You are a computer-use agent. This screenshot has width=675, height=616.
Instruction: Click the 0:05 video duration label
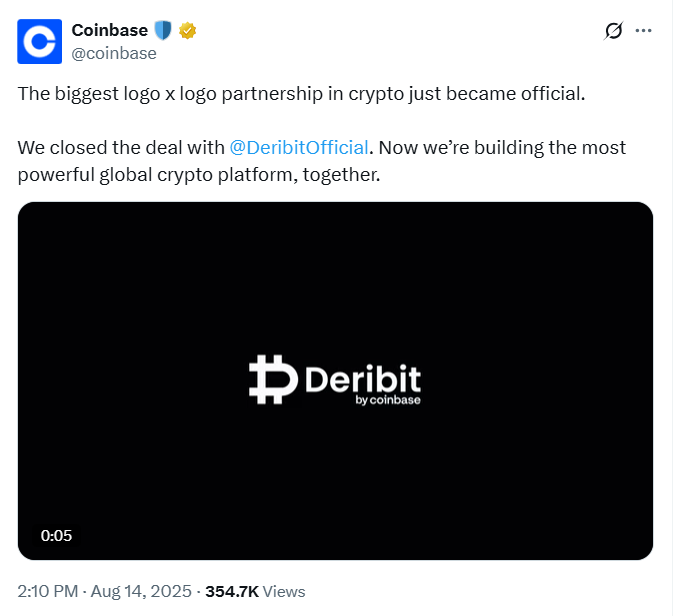pyautogui.click(x=56, y=535)
